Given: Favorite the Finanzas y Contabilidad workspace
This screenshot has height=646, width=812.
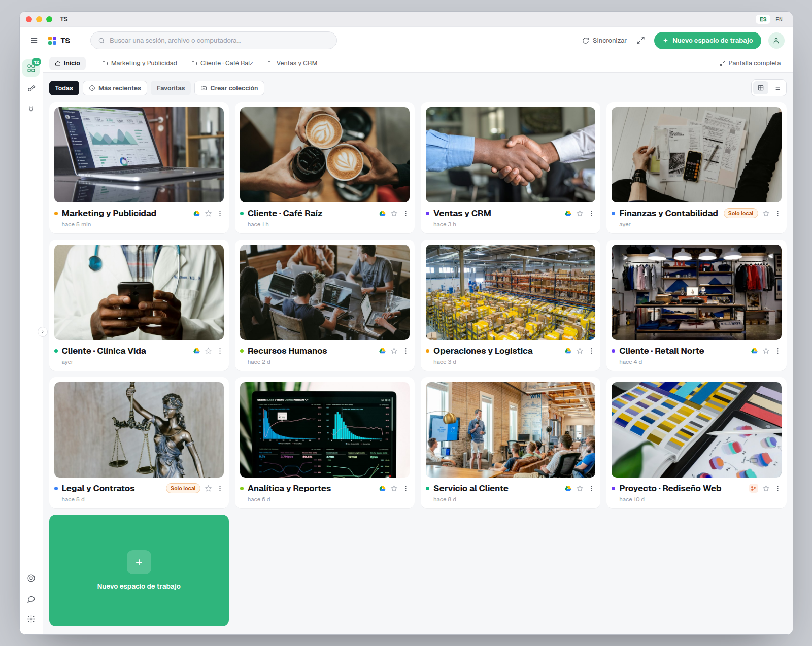Looking at the screenshot, I should click(766, 214).
